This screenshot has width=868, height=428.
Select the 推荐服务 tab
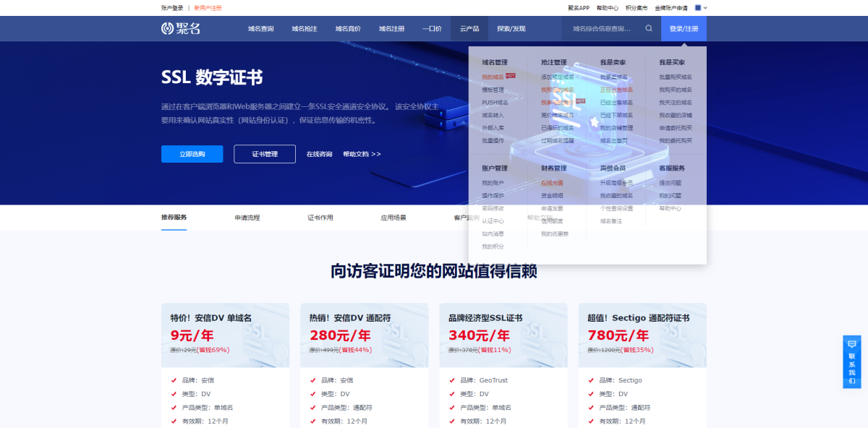pos(174,218)
